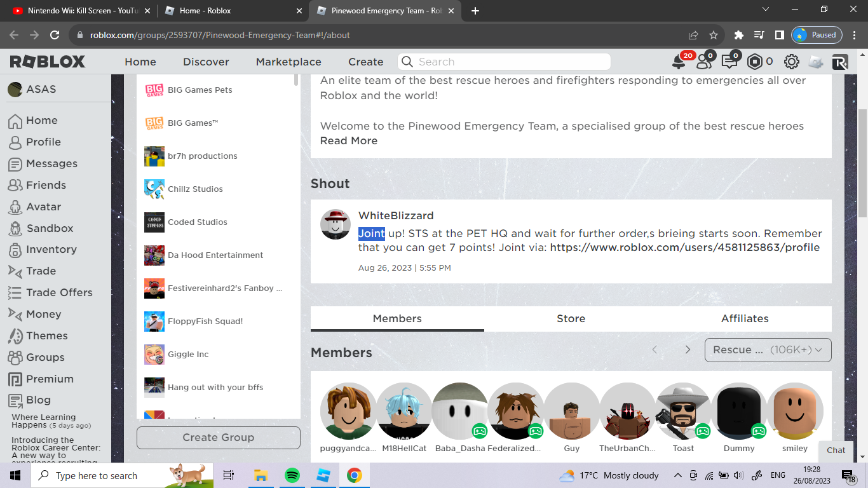The width and height of the screenshot is (868, 488).
Task: Click the search magnifier icon
Action: pos(408,62)
